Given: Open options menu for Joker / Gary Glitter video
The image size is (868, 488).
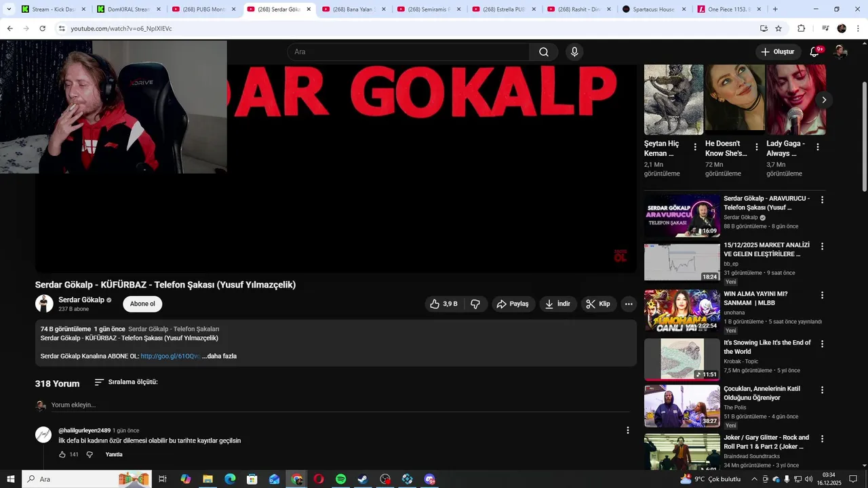Looking at the screenshot, I should pyautogui.click(x=822, y=439).
